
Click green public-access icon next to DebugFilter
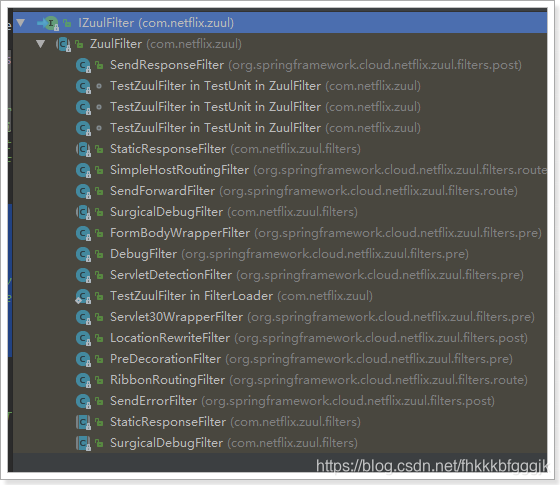[99, 254]
